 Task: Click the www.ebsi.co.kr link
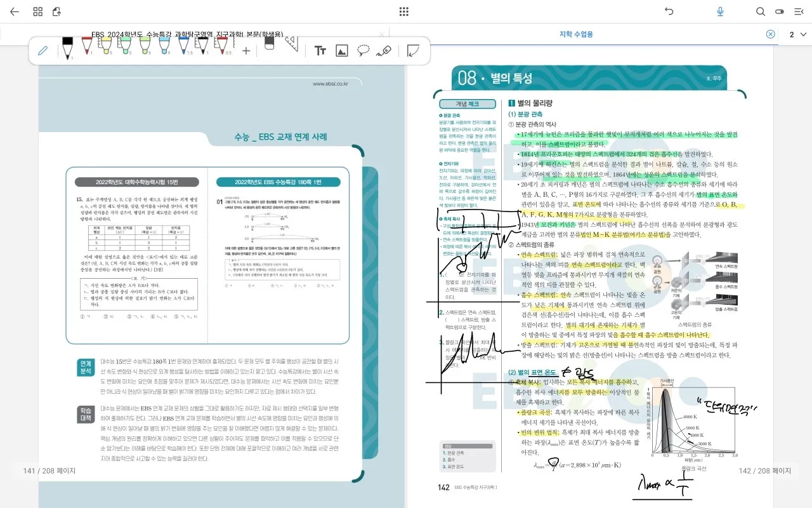click(x=330, y=84)
